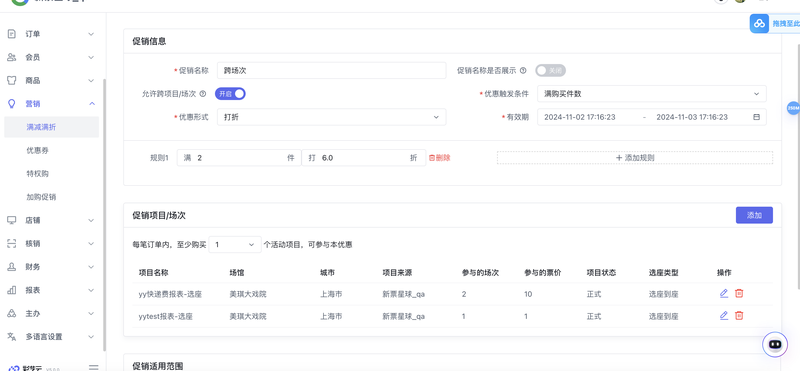
Task: Click the 报表 bar chart icon
Action: (x=12, y=290)
